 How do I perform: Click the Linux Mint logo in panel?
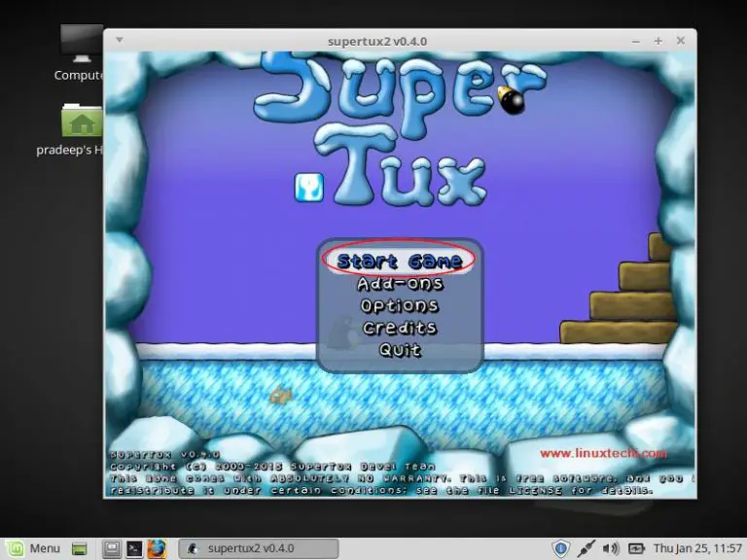pyautogui.click(x=15, y=548)
